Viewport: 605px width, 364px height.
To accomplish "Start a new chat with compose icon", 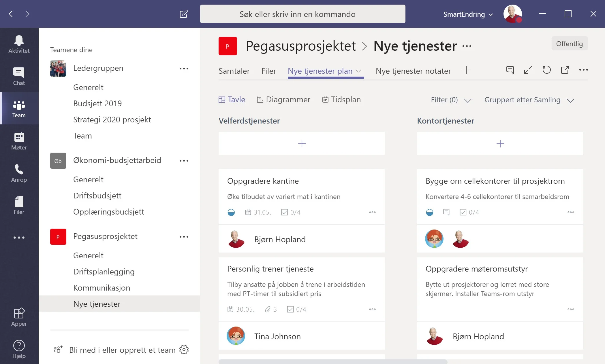I will [184, 14].
